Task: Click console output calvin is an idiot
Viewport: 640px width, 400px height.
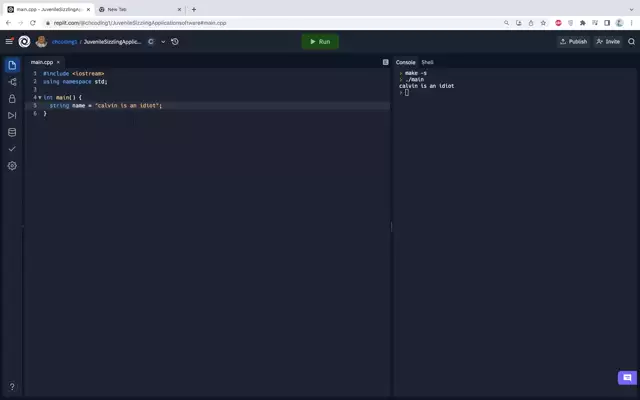Action: (x=427, y=86)
